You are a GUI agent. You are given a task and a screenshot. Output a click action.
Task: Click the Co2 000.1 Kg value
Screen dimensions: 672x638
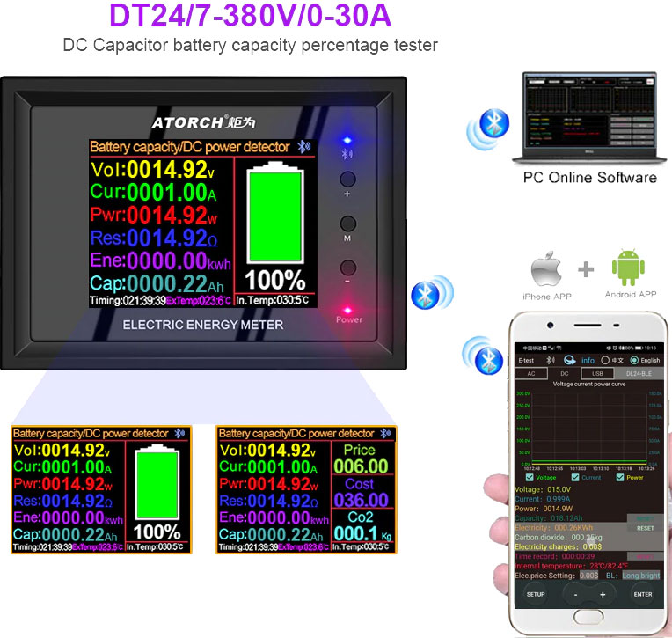pyautogui.click(x=362, y=534)
